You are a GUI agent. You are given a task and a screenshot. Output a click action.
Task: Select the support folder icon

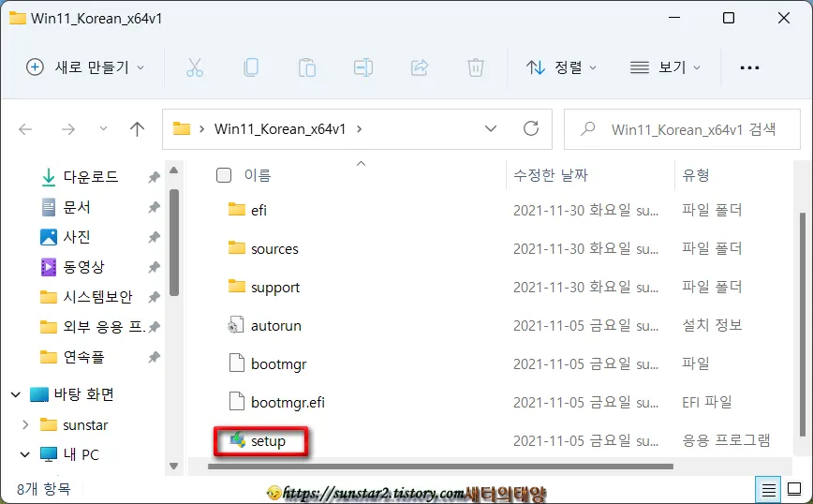[x=236, y=287]
